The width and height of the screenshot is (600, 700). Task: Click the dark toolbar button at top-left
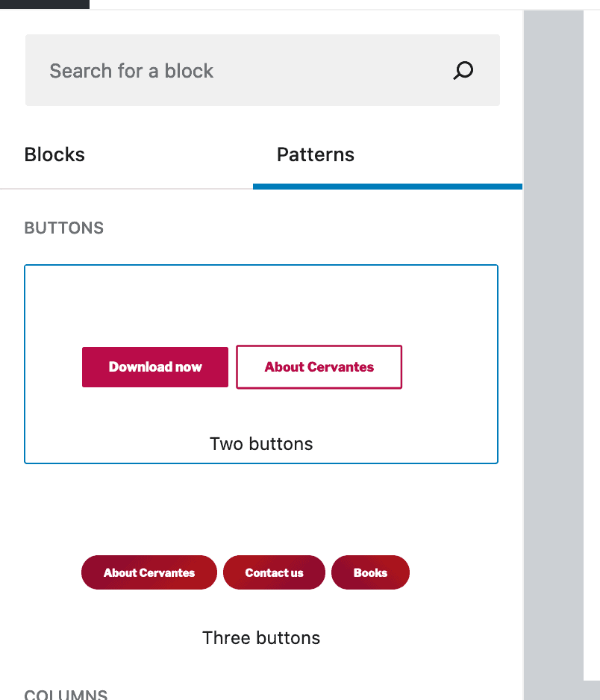point(45,4)
